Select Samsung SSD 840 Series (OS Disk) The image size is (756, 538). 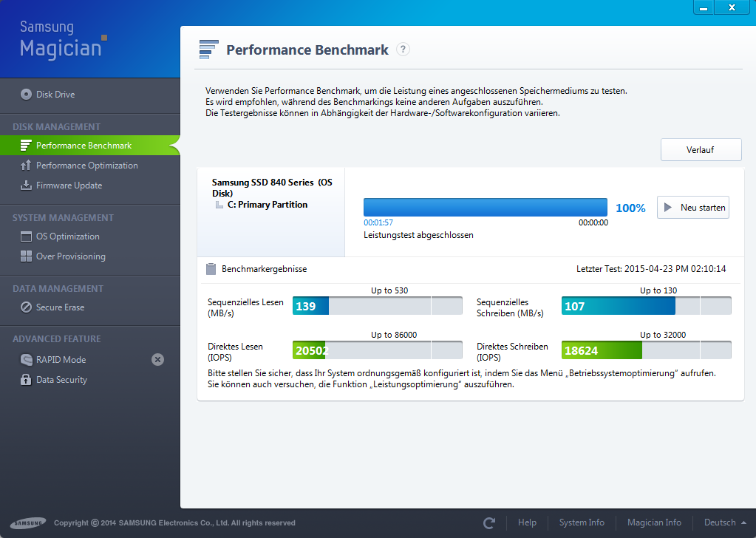click(x=272, y=188)
